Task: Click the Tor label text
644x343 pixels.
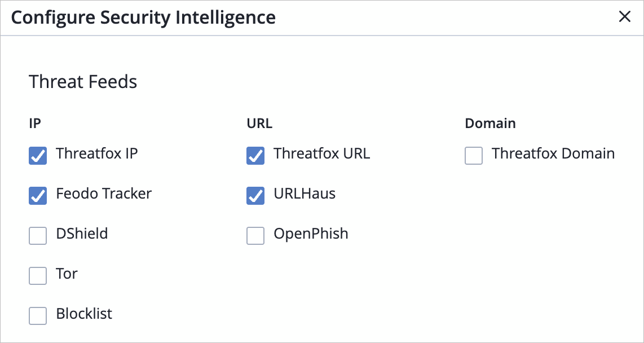Action: [x=68, y=274]
